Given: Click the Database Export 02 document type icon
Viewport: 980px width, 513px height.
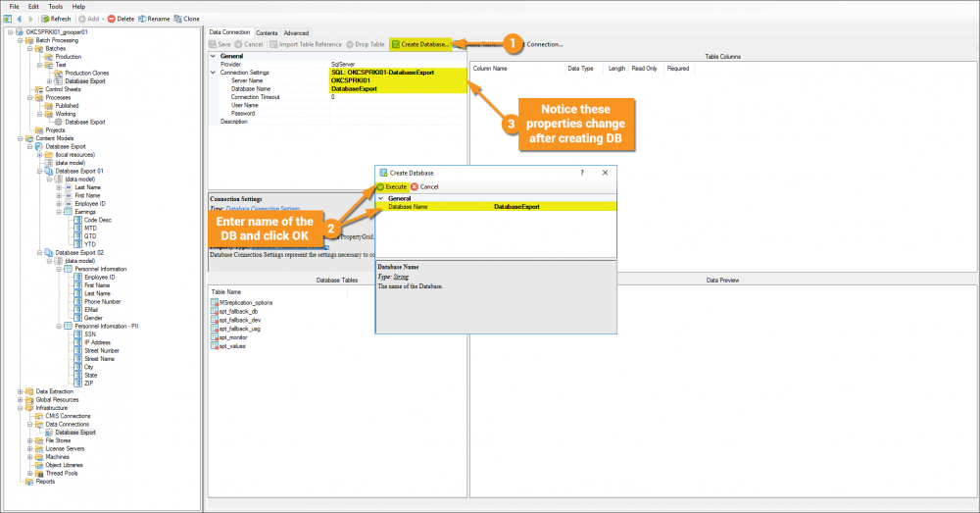Looking at the screenshot, I should (49, 253).
